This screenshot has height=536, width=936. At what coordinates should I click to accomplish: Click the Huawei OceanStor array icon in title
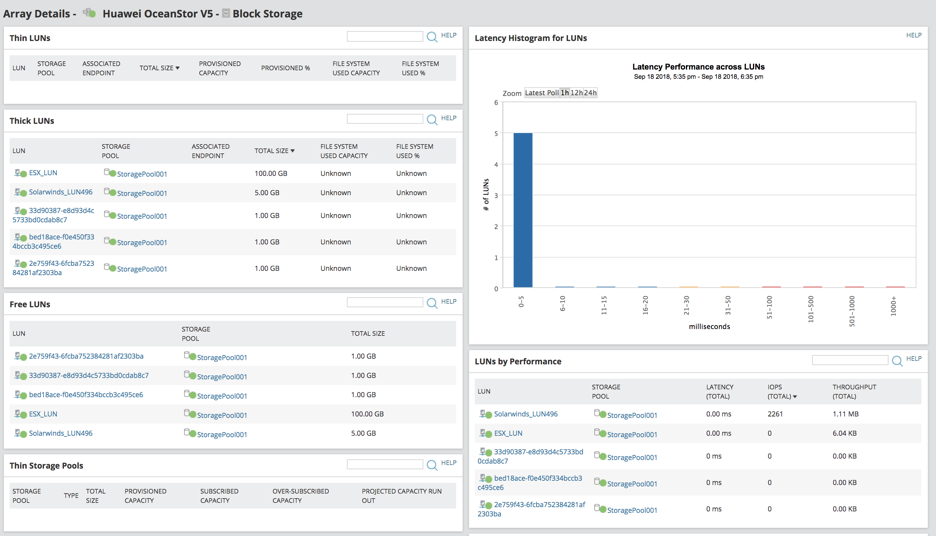89,14
